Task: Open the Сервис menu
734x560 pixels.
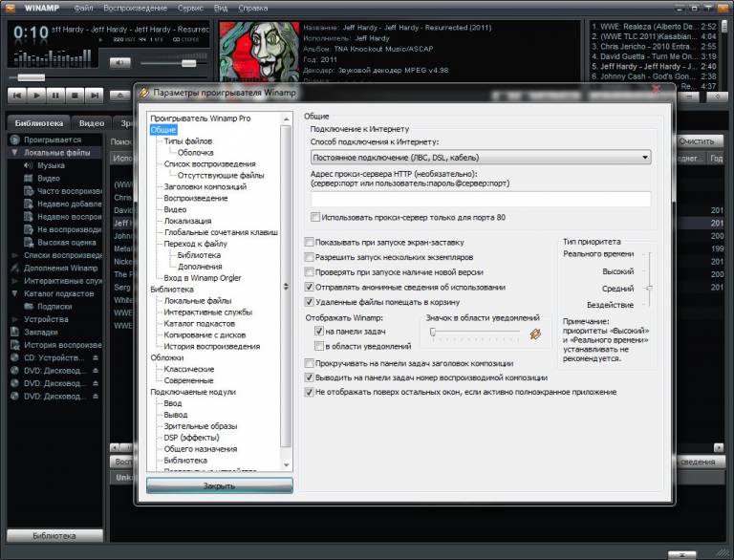Action: (190, 8)
